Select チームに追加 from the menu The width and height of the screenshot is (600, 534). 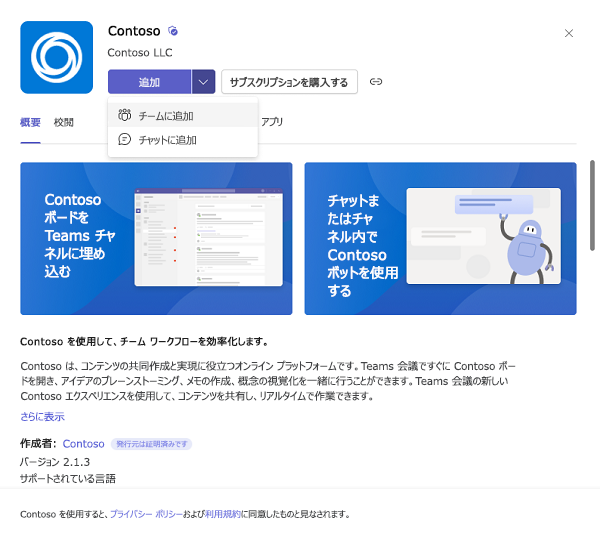(x=183, y=116)
